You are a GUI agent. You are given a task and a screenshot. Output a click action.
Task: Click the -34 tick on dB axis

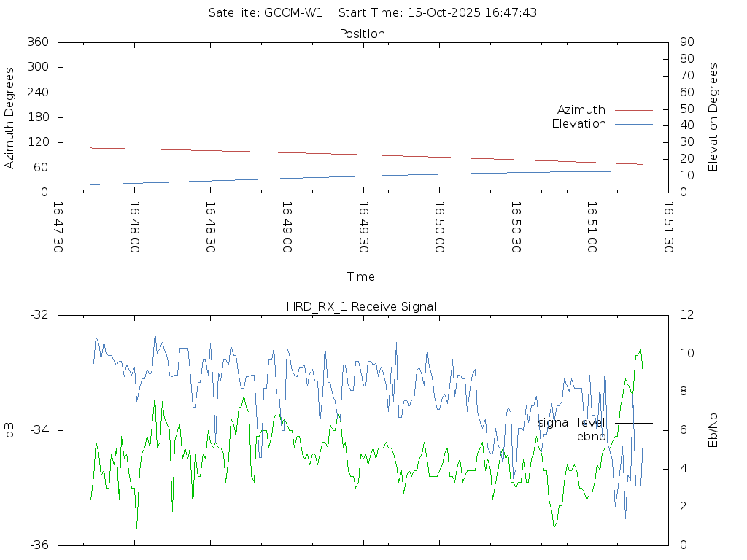click(x=39, y=430)
